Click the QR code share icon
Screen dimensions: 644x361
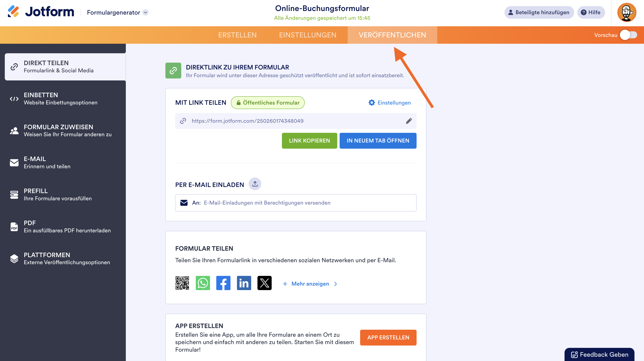[x=182, y=283]
